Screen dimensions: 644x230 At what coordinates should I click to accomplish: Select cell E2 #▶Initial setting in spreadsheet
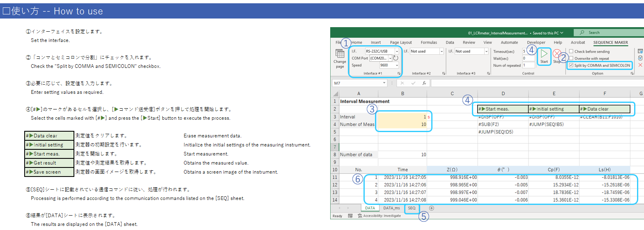(x=554, y=109)
